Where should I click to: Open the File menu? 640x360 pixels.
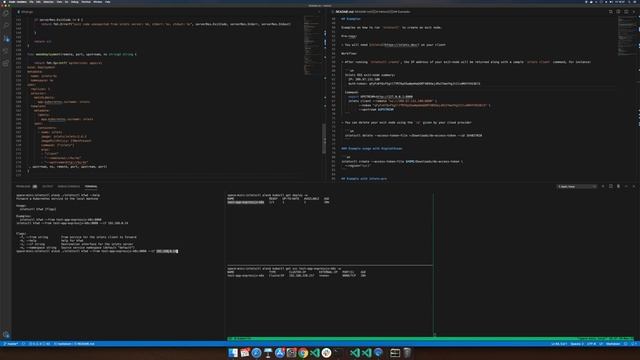coord(31,2)
